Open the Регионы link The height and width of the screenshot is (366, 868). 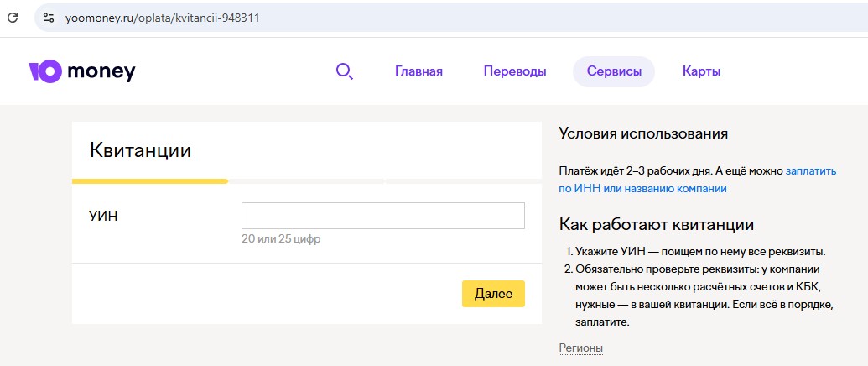pos(580,348)
